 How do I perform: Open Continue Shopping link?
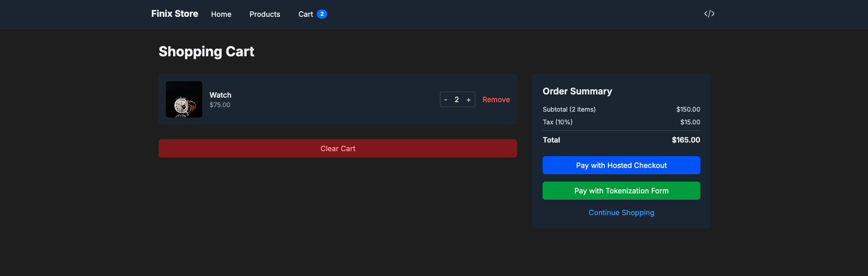pos(621,212)
